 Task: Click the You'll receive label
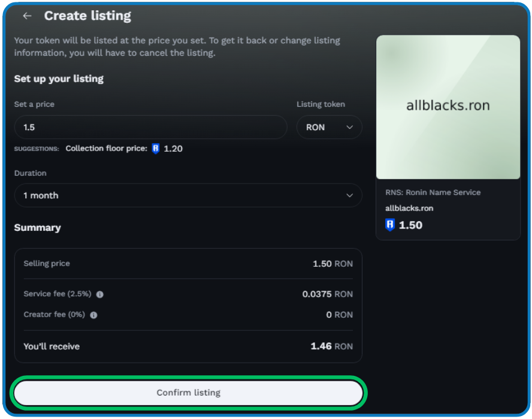[52, 346]
